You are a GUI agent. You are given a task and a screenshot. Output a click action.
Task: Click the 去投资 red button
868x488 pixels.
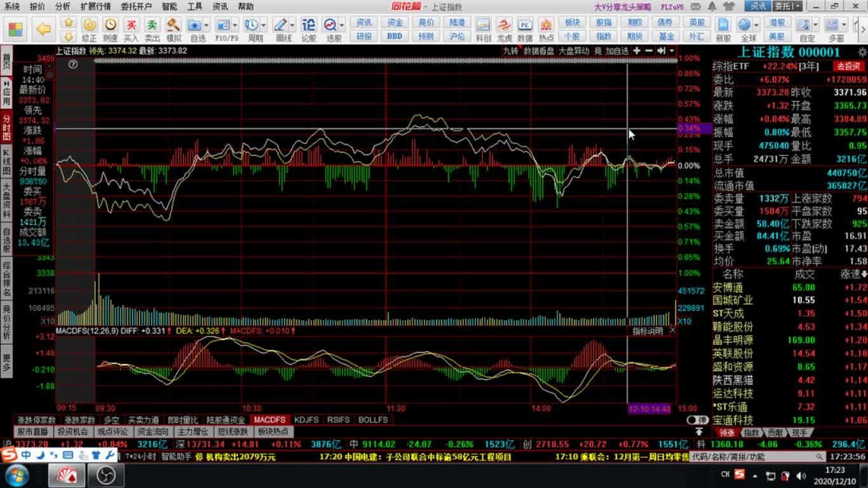click(849, 66)
